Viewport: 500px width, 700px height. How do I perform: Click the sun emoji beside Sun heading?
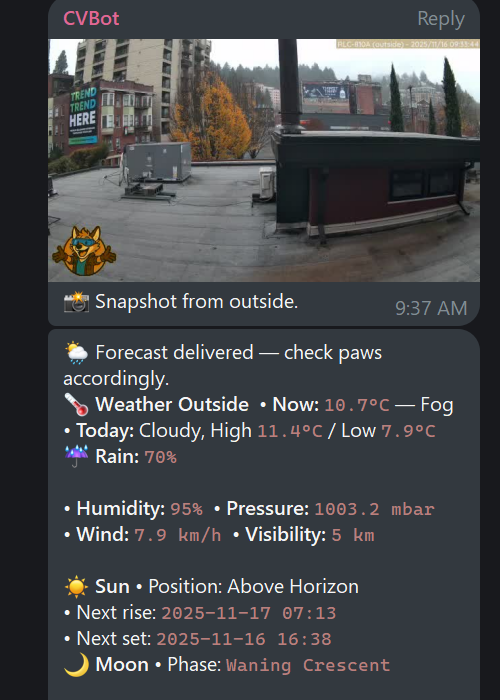tap(76, 587)
